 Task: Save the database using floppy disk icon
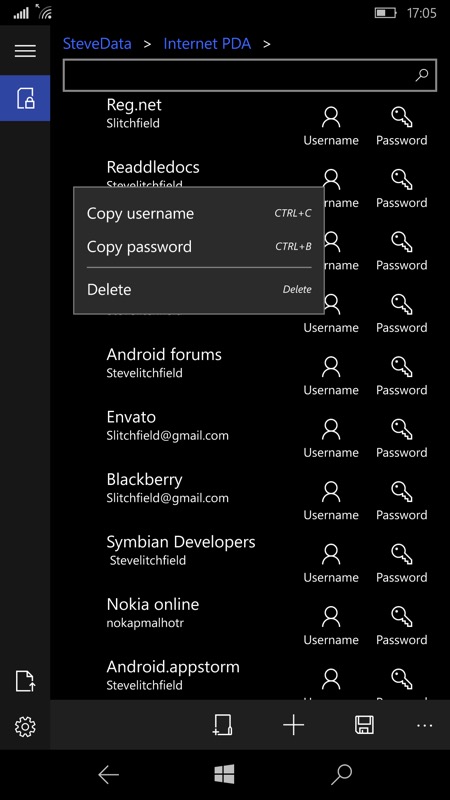click(x=364, y=725)
